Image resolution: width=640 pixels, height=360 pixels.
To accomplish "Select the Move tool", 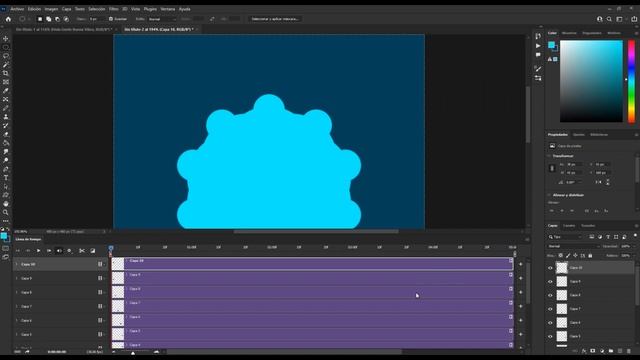I will coord(6,38).
